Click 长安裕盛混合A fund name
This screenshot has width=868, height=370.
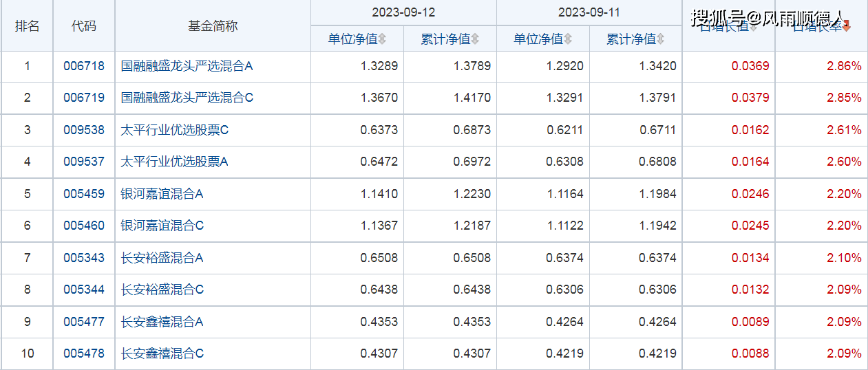pos(162,258)
